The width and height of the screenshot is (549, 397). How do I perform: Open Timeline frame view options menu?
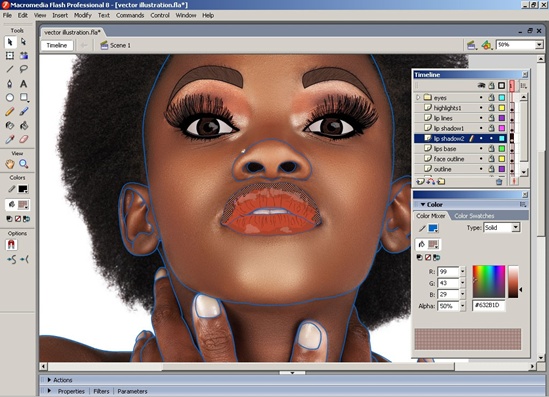[x=523, y=85]
